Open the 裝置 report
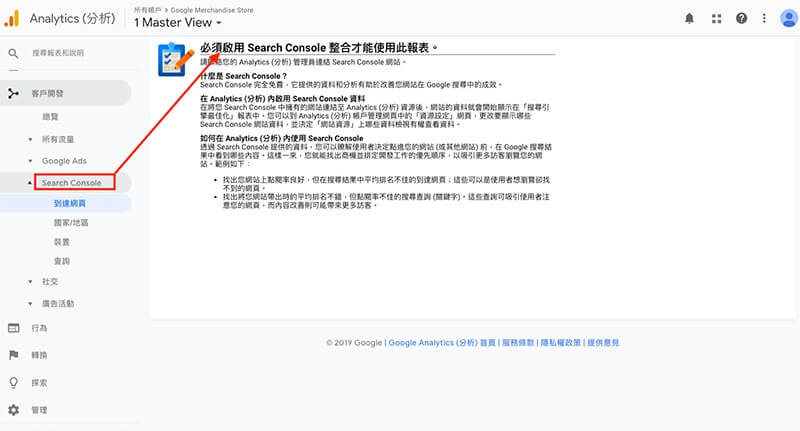 [x=62, y=242]
